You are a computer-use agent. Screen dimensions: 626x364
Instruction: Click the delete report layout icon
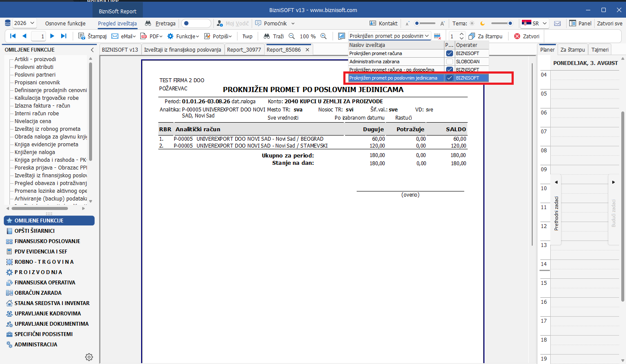point(437,36)
